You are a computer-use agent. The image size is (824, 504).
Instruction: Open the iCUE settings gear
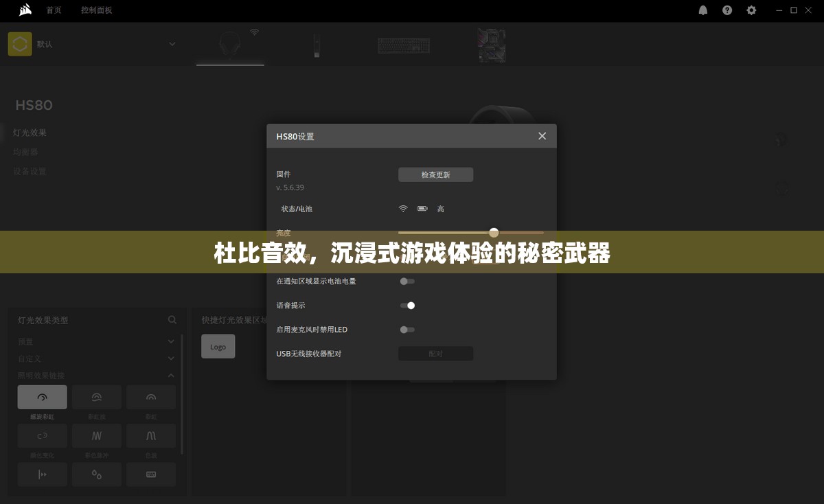(x=751, y=10)
